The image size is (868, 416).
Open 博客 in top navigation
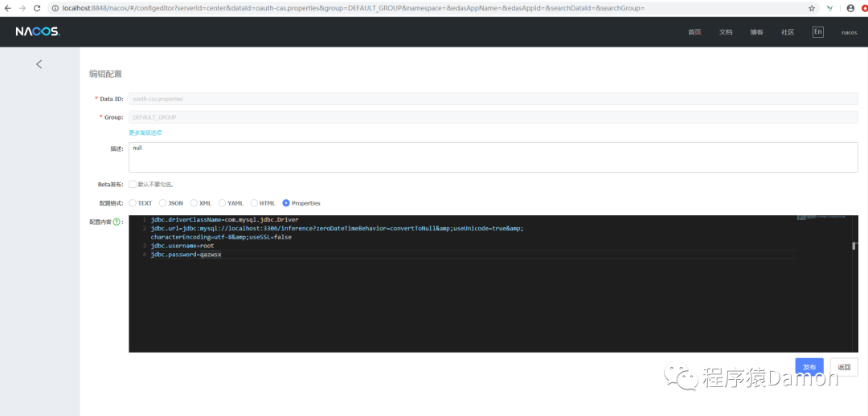tap(757, 32)
